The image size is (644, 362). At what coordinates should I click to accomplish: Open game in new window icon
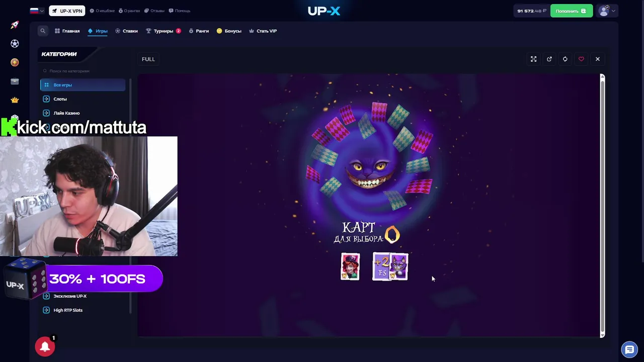click(549, 59)
